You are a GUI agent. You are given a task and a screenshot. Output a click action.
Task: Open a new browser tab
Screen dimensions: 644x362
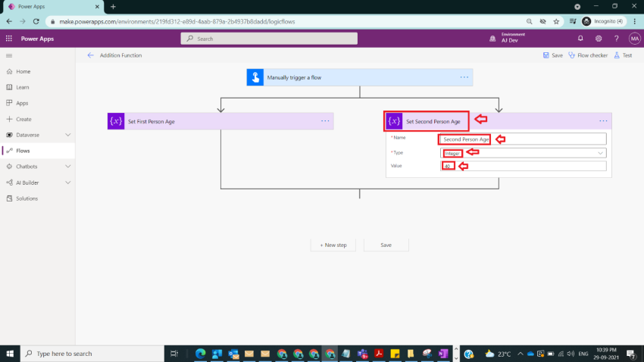coord(113,7)
